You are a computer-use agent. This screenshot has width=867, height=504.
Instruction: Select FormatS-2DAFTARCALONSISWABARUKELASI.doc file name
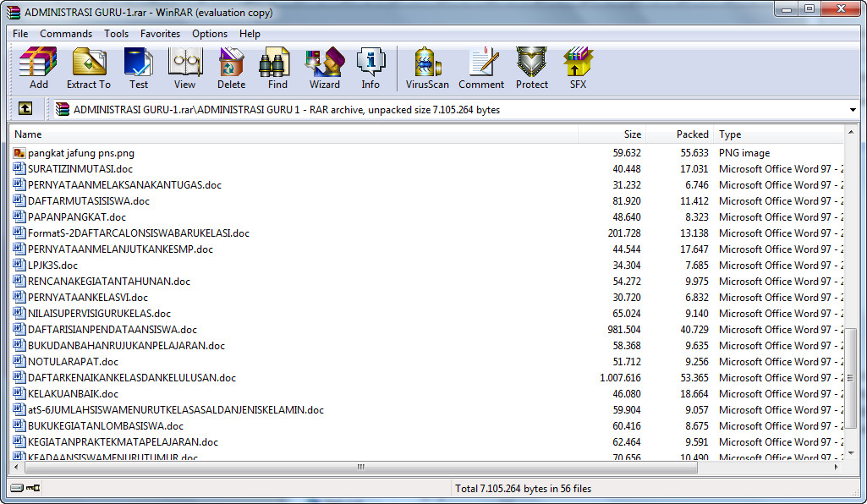coord(138,233)
